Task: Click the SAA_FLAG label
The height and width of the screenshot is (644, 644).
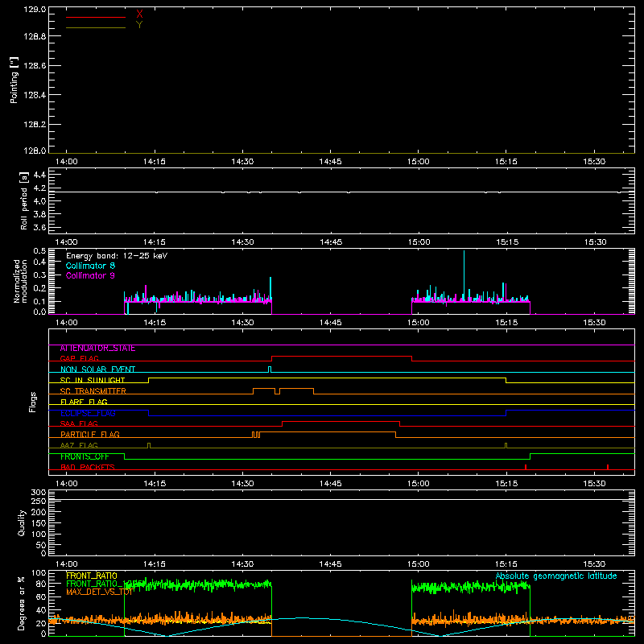Action: click(x=79, y=424)
